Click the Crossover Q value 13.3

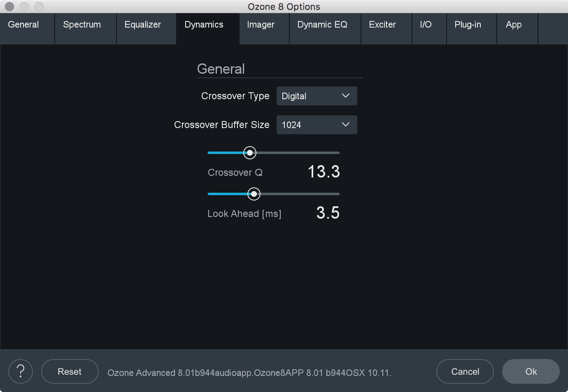tap(324, 172)
